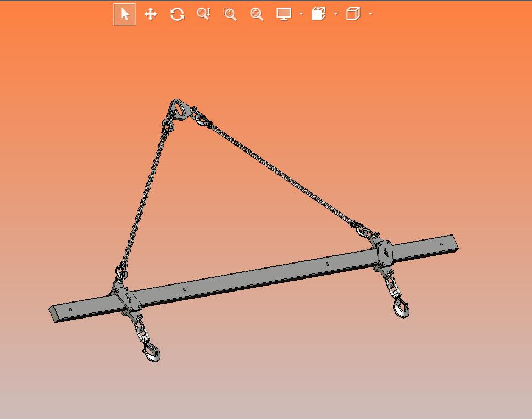Choose the Zoom to area tool

pos(230,14)
